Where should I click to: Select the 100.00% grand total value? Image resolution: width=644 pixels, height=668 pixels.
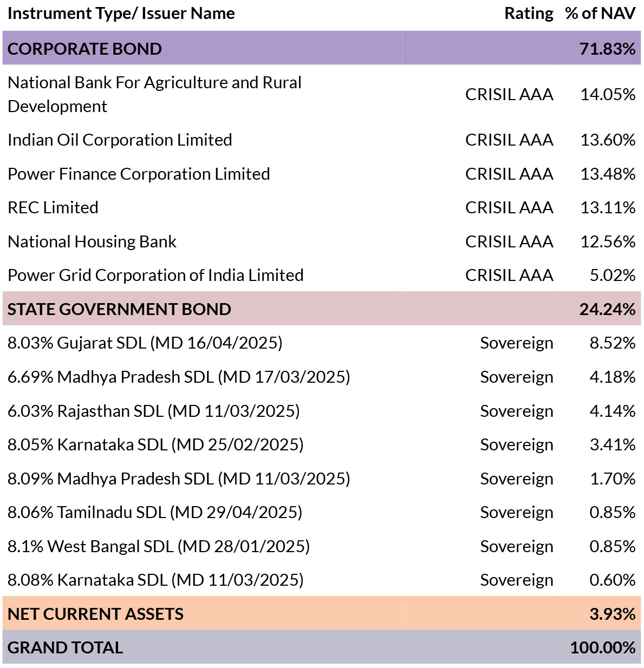point(603,647)
